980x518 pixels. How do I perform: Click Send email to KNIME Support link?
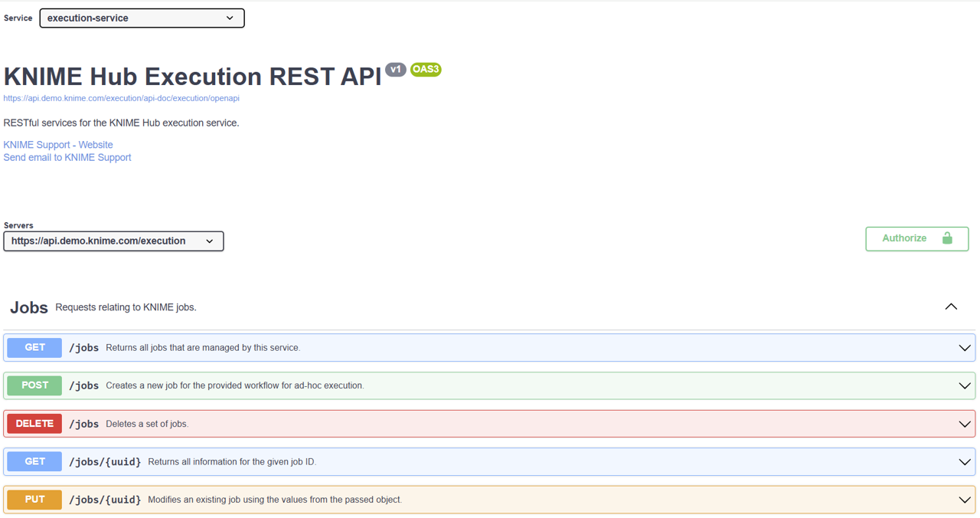[x=67, y=157]
